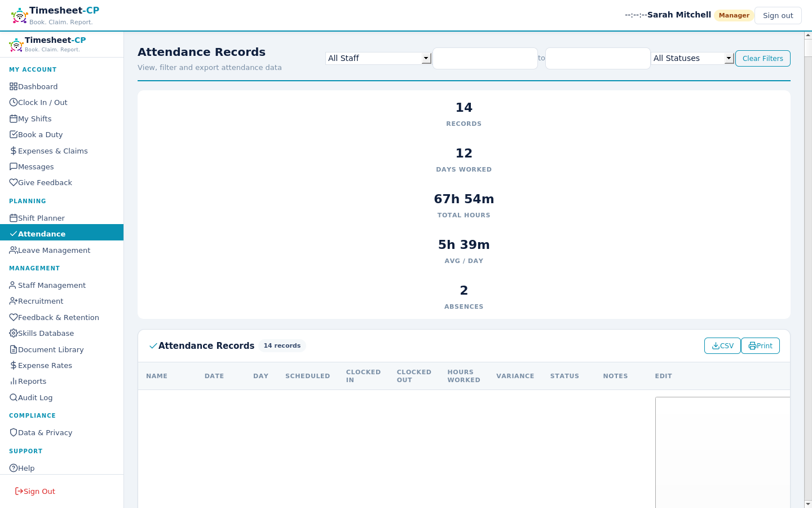Open the Reports page

(x=61, y=381)
